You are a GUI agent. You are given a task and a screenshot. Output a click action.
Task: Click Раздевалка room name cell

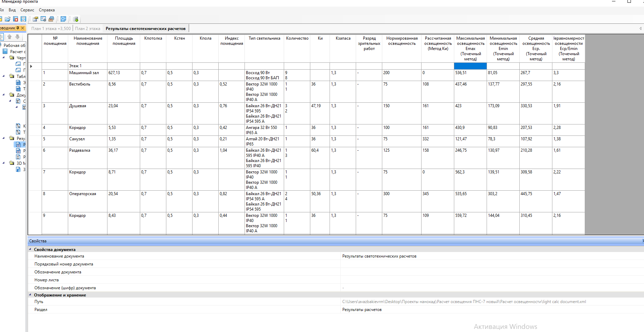pyautogui.click(x=87, y=158)
